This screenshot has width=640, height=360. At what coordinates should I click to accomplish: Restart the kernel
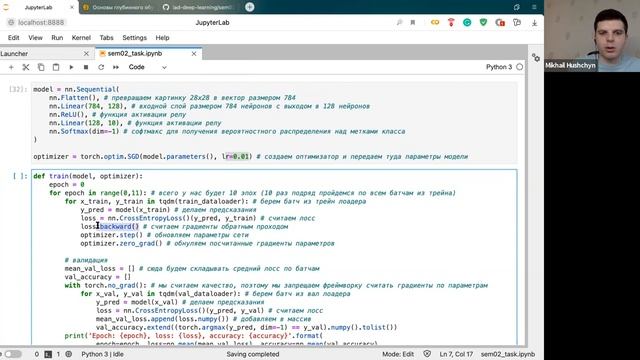(x=101, y=67)
